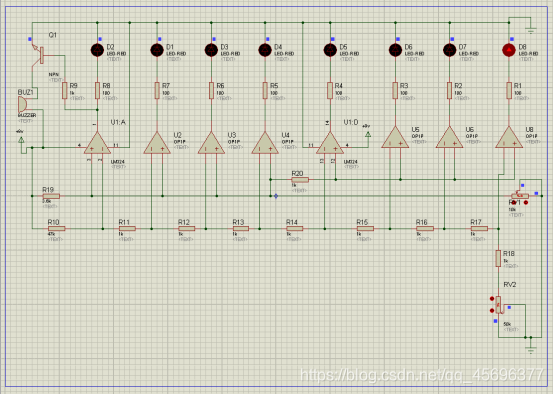This screenshot has height=394, width=554.
Task: Click the +9v power terminal near BUZ1
Action: click(21, 140)
